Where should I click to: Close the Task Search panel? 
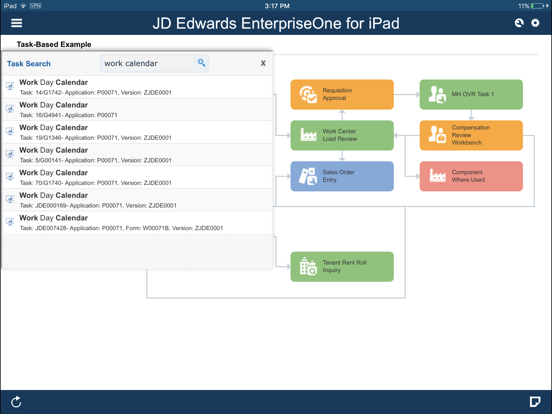tap(263, 63)
